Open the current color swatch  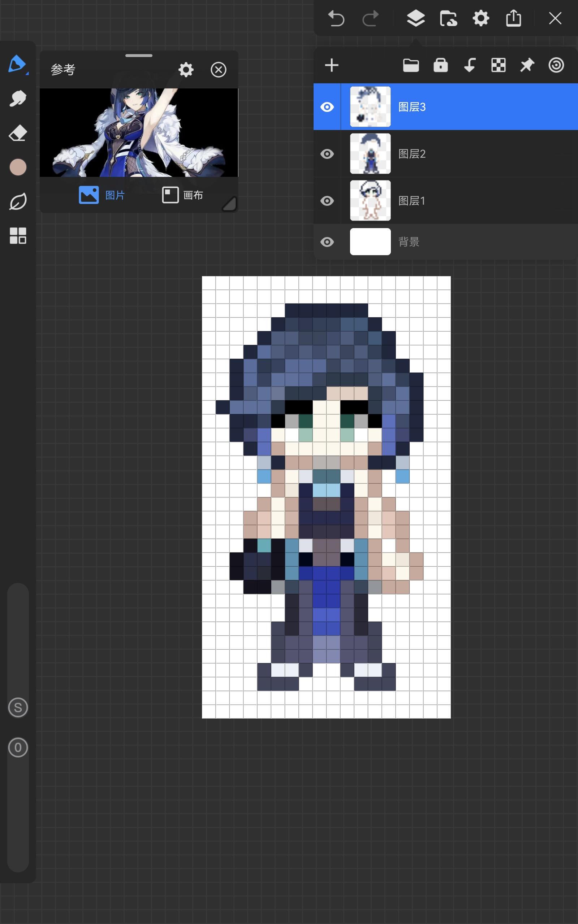pyautogui.click(x=18, y=167)
